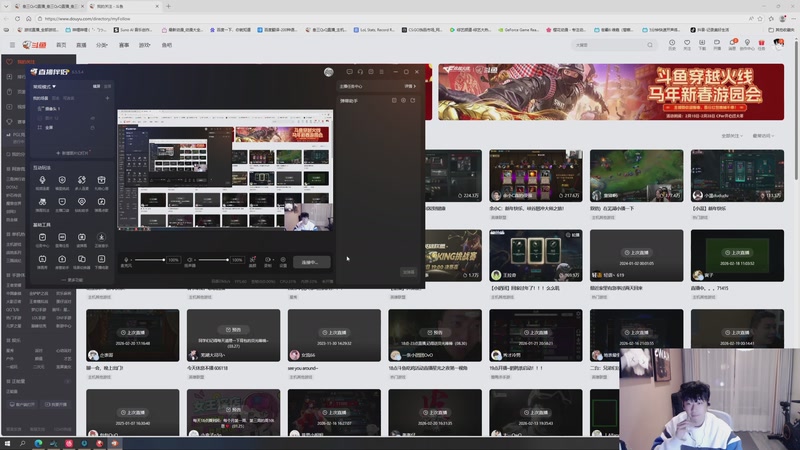Screen dimensions: 800x450
Task: Open the 全部关注 filter dropdown
Action: (x=732, y=136)
